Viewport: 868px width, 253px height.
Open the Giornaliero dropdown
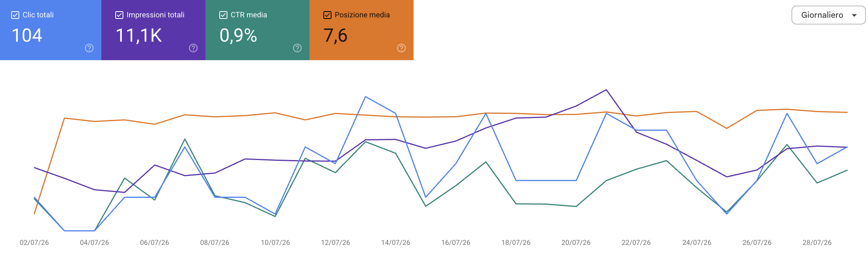click(828, 15)
